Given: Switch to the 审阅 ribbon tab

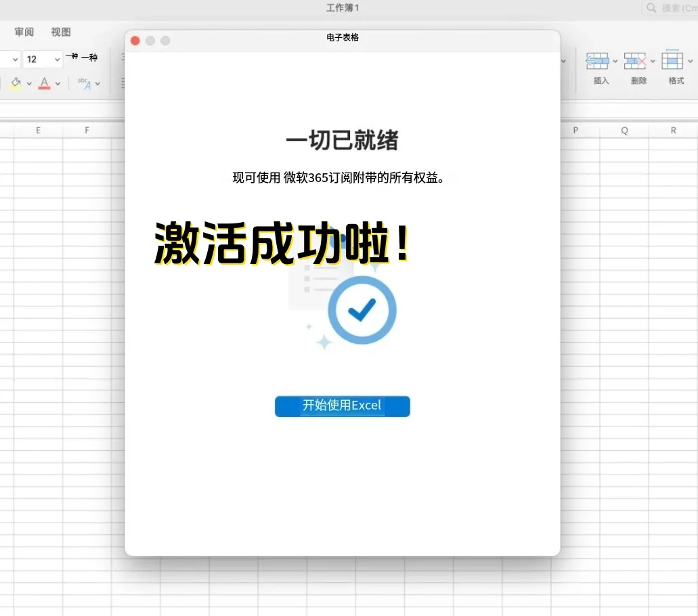Looking at the screenshot, I should [x=23, y=31].
